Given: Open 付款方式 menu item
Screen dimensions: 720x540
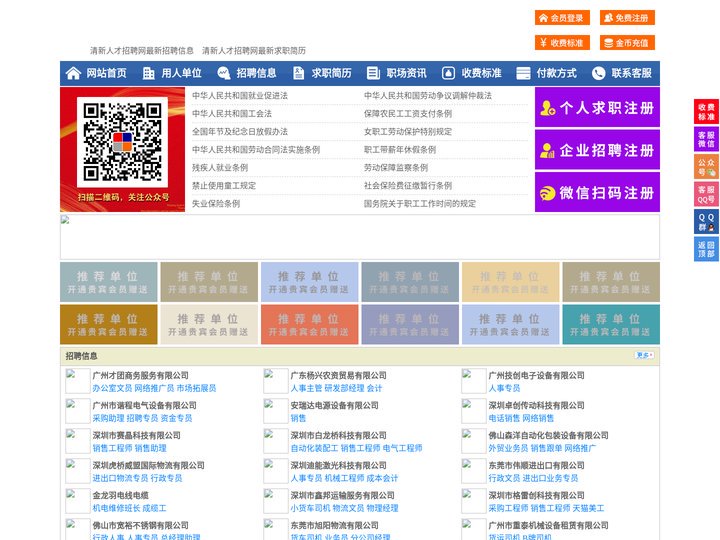Looking at the screenshot, I should point(557,73).
